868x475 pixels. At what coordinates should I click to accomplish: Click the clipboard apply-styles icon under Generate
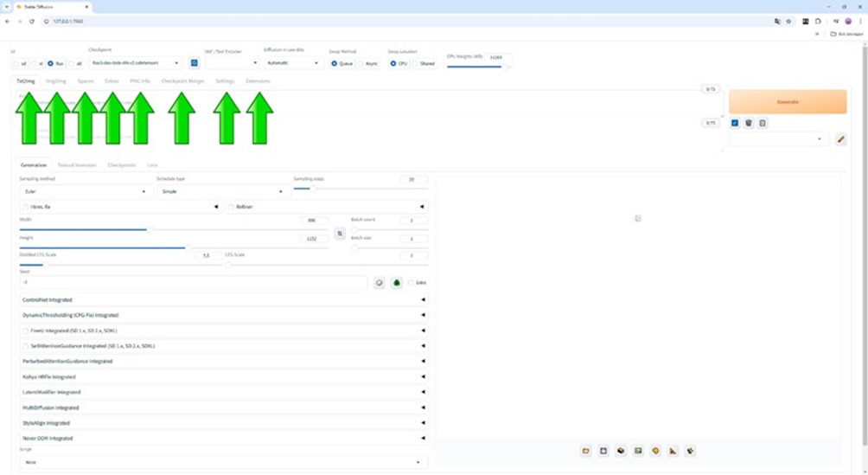point(763,123)
